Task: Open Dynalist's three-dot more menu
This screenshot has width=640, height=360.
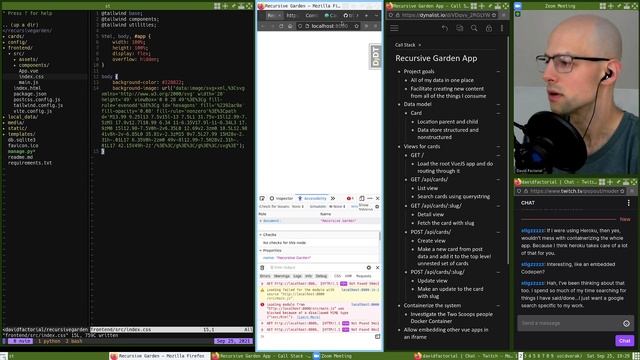Action: 502,28
